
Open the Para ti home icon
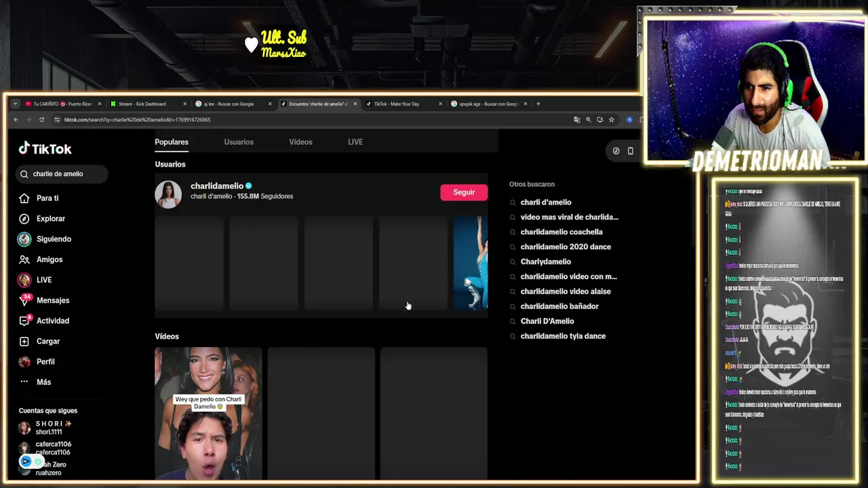(24, 198)
